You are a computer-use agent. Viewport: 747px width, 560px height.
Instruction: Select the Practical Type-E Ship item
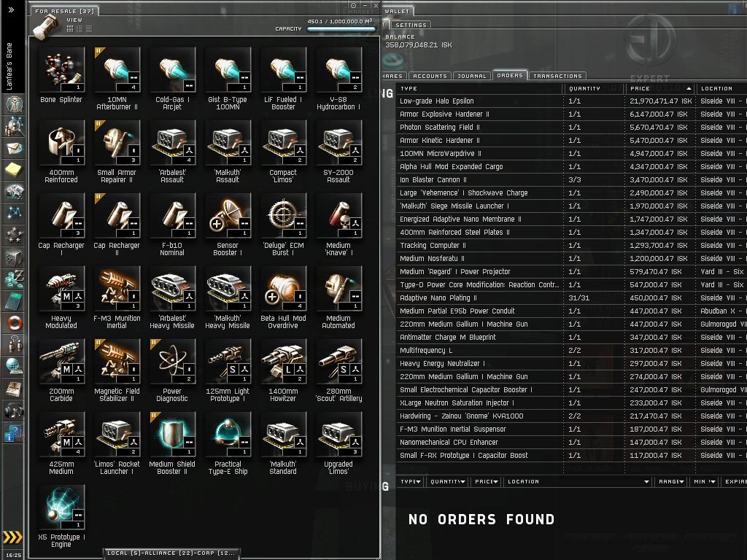point(228,443)
